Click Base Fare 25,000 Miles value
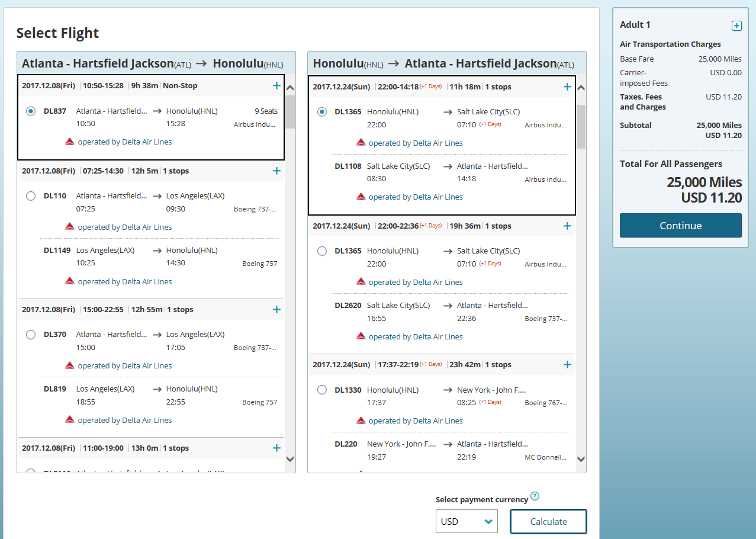The width and height of the screenshot is (756, 539). pos(720,59)
